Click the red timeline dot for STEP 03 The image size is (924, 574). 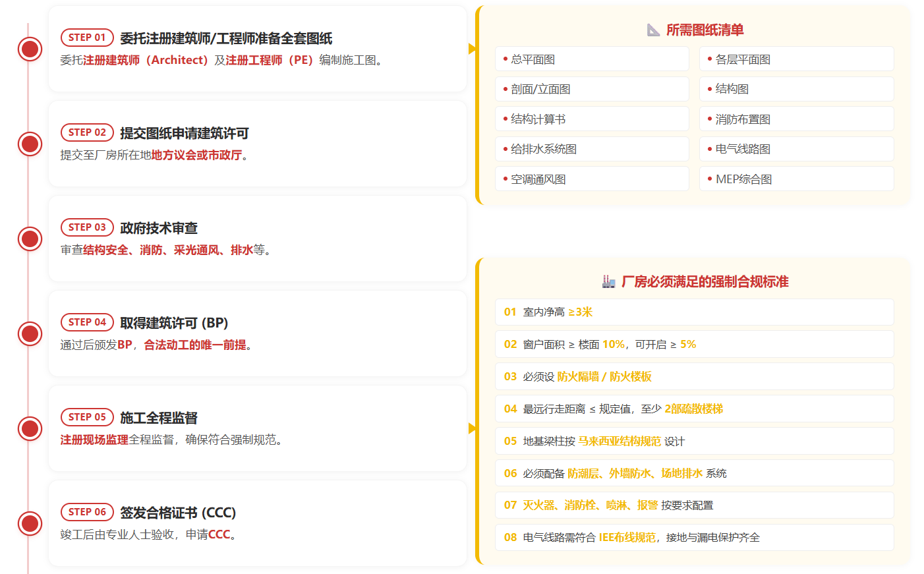(x=30, y=239)
